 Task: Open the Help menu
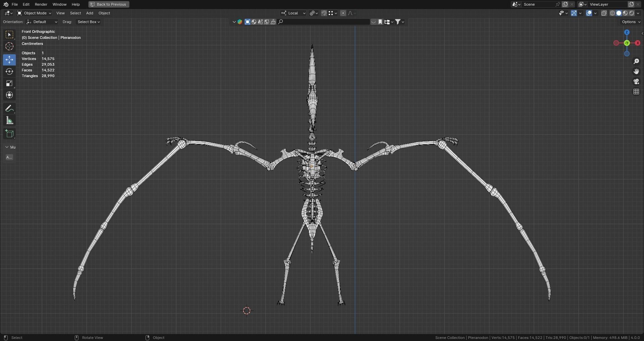pos(76,4)
